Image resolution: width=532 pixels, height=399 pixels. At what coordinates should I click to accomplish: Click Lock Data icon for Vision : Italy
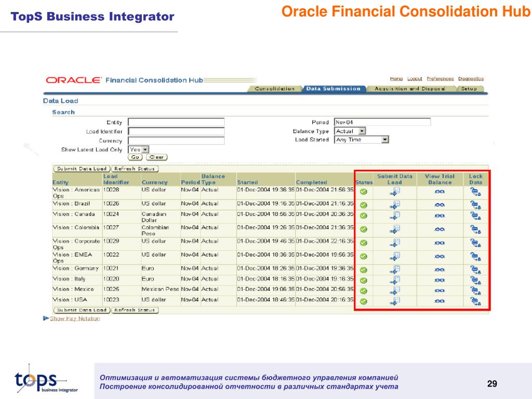click(x=475, y=280)
